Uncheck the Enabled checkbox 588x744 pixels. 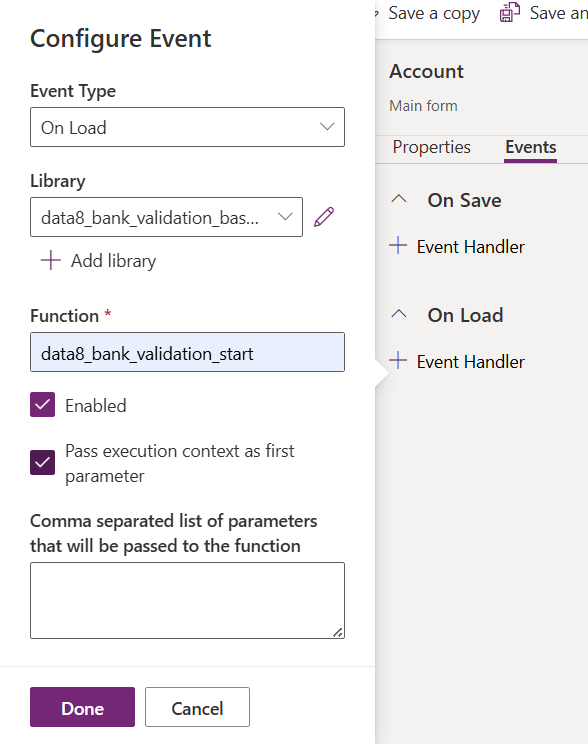pyautogui.click(x=42, y=405)
